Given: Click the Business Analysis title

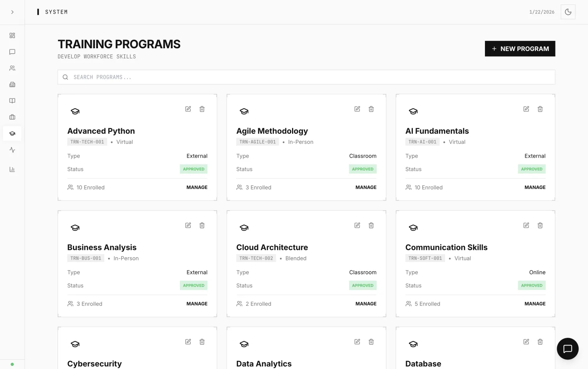Looking at the screenshot, I should coord(102,247).
